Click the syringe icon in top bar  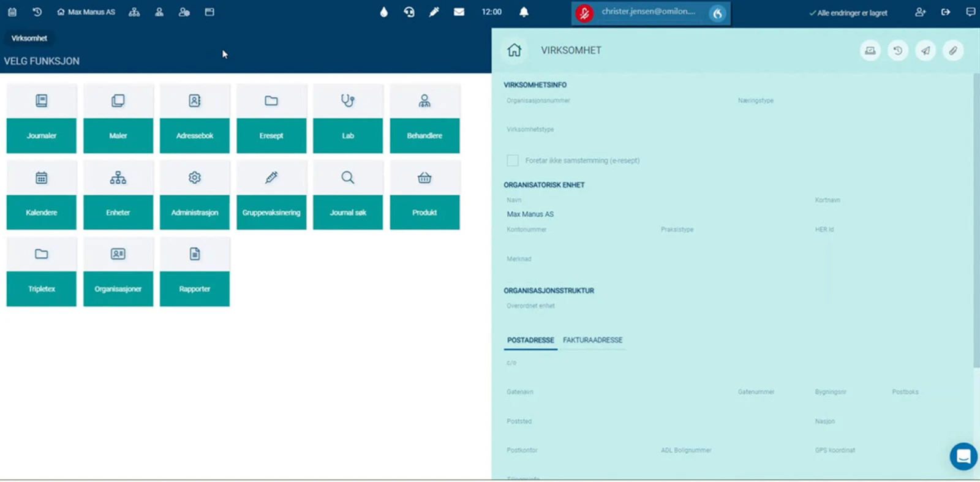click(x=434, y=12)
